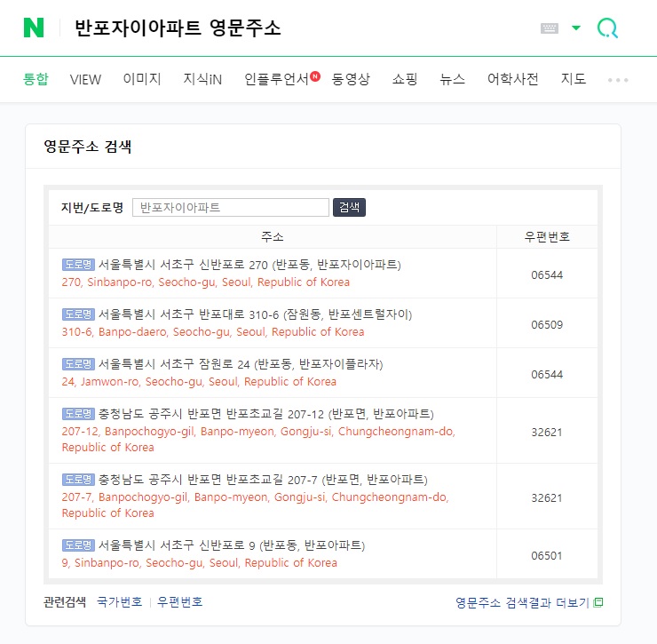This screenshot has width=657, height=644.
Task: Click the 도로명 badge on the 반포대로 310-6 row
Action: pos(78,314)
